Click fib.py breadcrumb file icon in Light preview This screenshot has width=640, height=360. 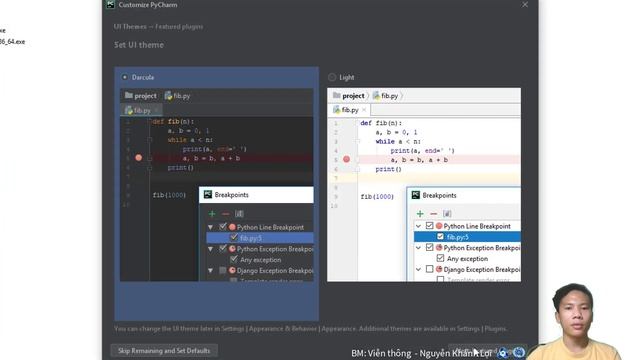[376, 96]
